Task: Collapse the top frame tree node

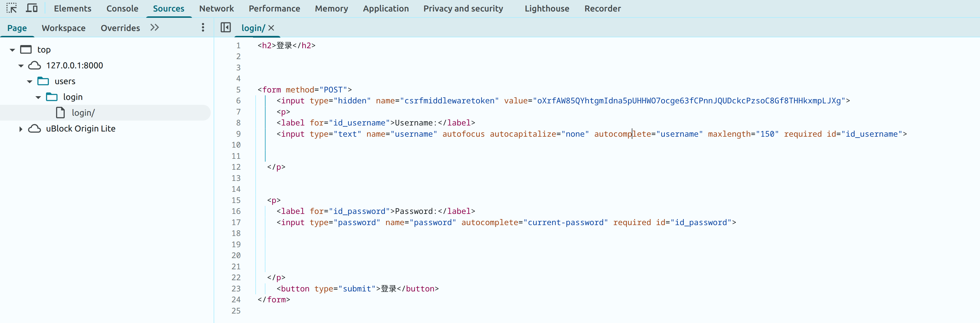Action: tap(12, 50)
